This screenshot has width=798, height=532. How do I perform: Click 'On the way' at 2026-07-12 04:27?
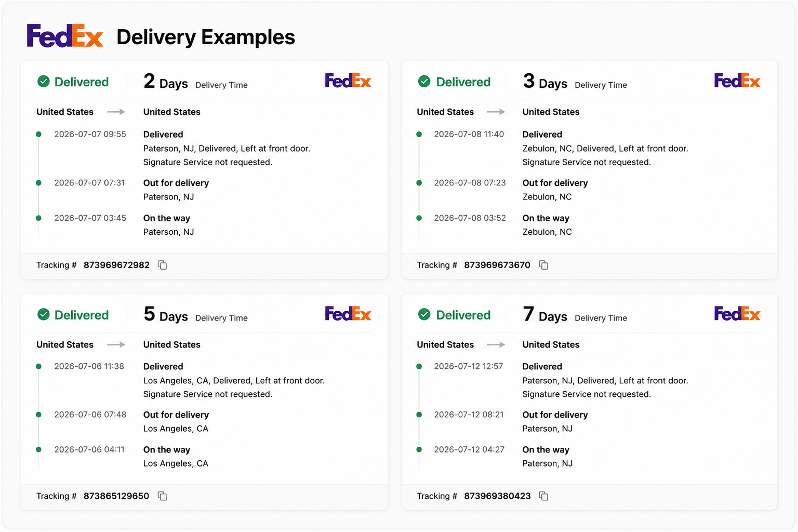(x=546, y=449)
